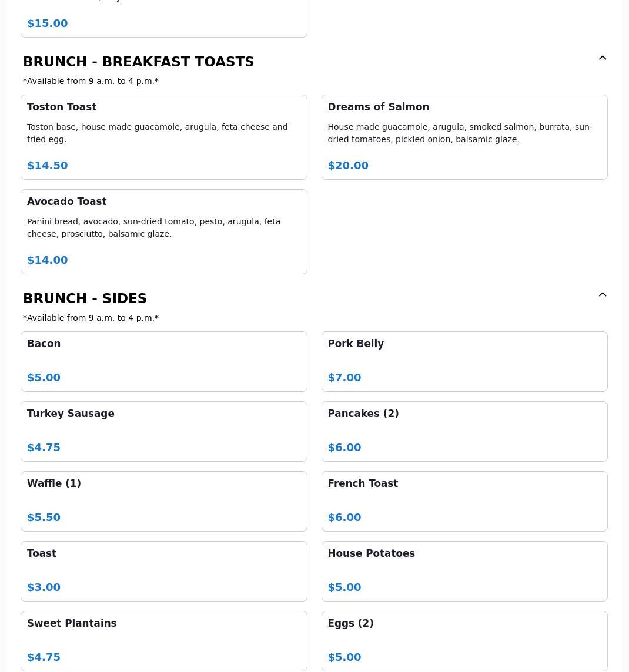This screenshot has width=629, height=672.
Task: Choose the French Toast side
Action: [x=464, y=501]
